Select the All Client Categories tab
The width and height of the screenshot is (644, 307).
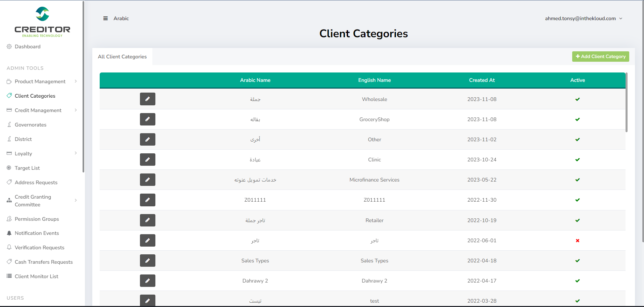click(x=122, y=57)
